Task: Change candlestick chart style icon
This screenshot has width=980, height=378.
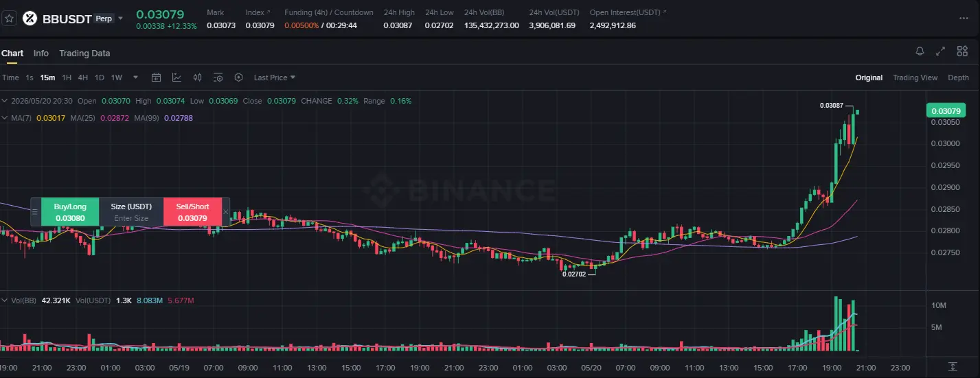Action: (198, 78)
